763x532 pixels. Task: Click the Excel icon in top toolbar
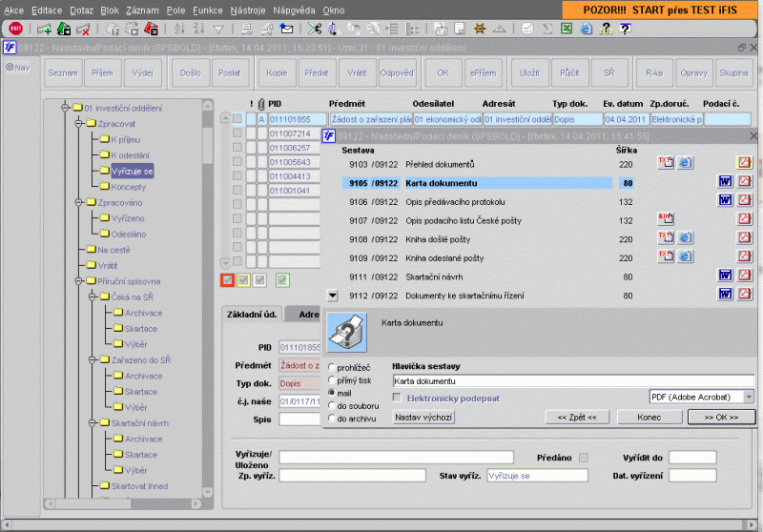click(566, 29)
